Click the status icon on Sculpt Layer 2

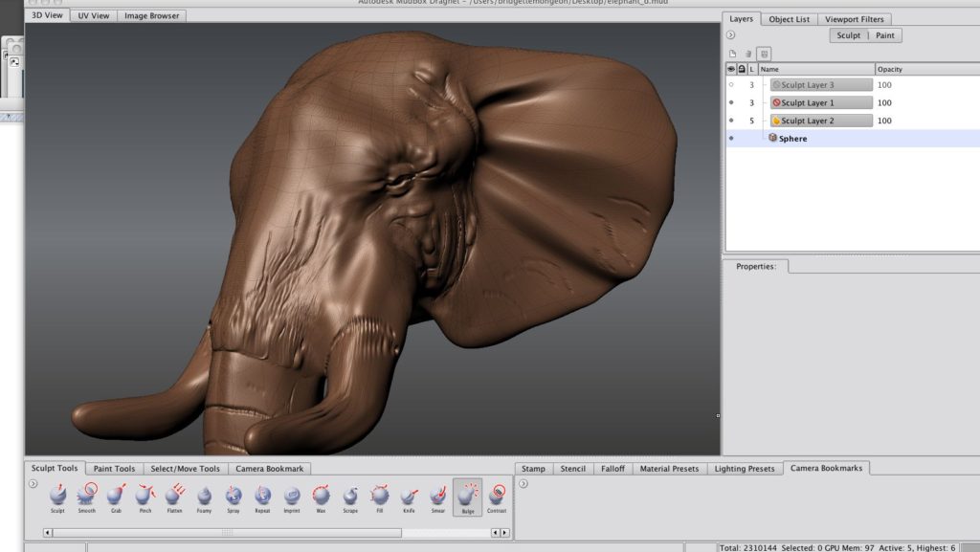tap(776, 121)
